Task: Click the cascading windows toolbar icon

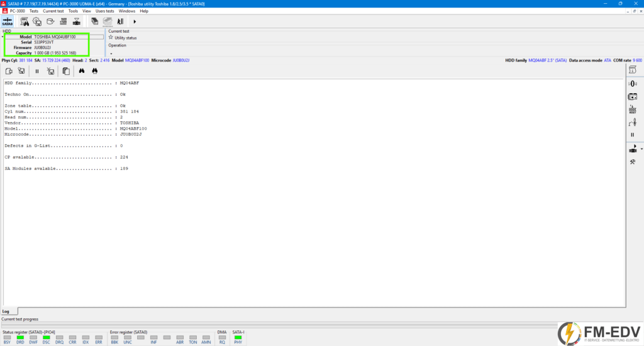Action: point(95,21)
